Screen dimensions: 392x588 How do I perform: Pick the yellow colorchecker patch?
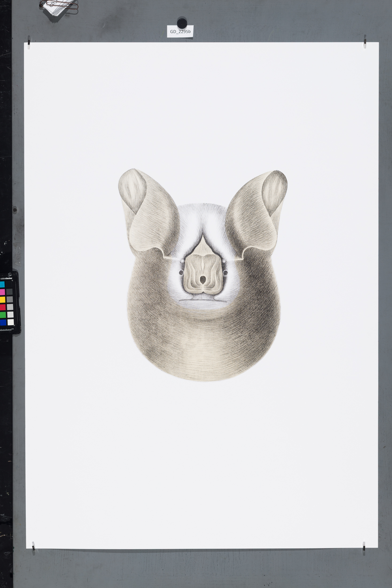[x=2, y=300]
